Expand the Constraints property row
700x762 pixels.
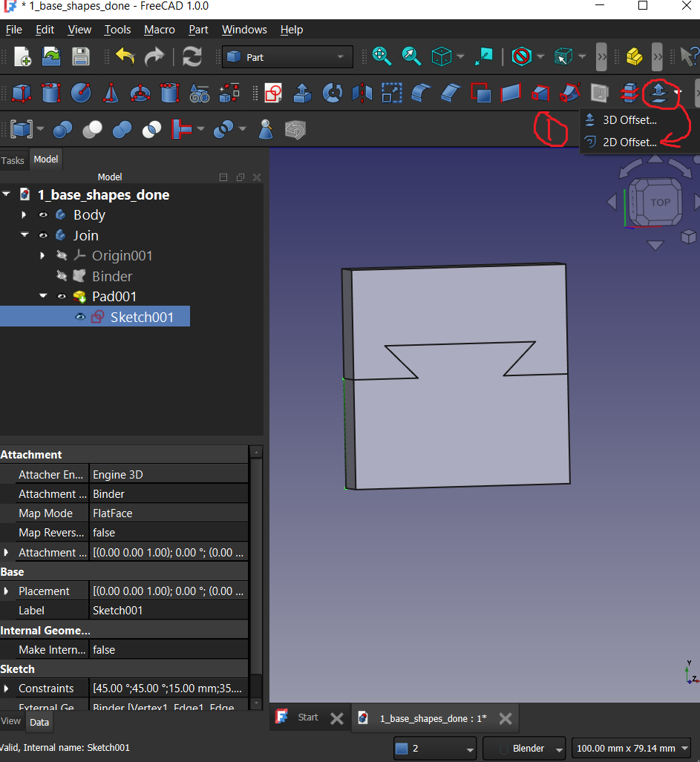pos(6,689)
